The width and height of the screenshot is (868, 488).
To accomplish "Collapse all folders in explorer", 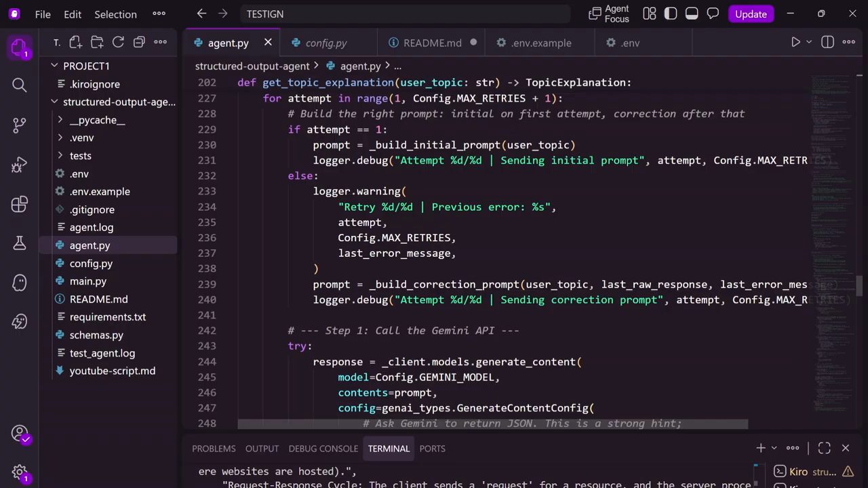I will pos(139,42).
